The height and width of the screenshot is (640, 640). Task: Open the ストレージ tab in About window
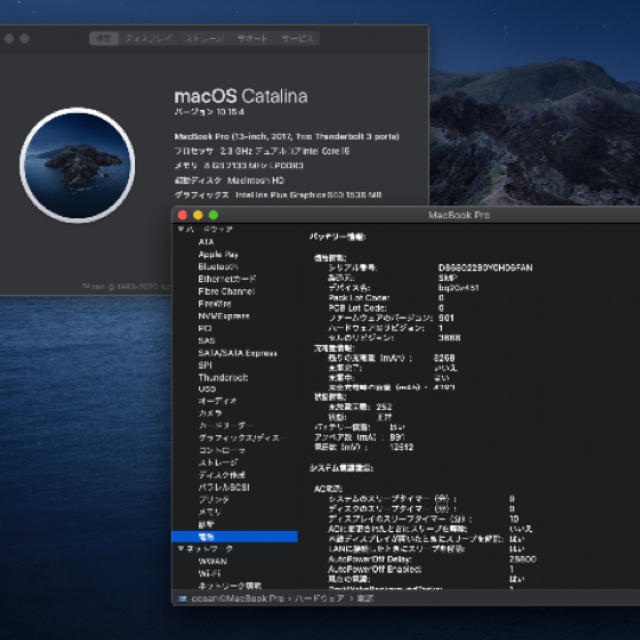point(204,38)
